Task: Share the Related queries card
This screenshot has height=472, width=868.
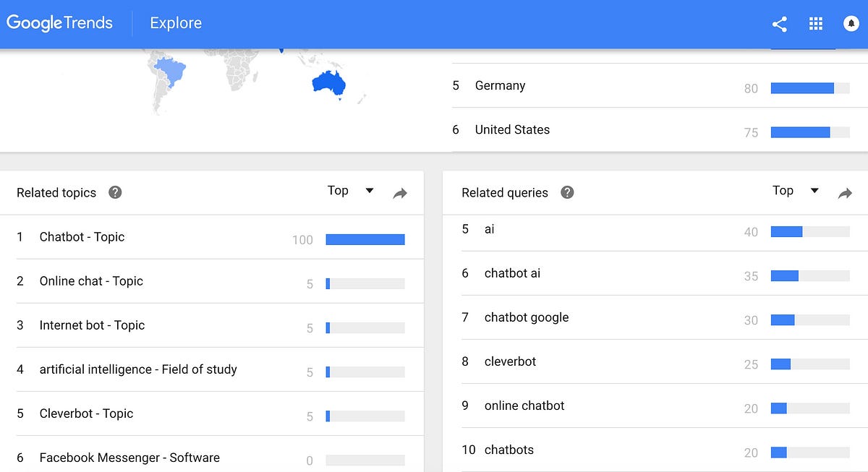Action: (x=845, y=193)
